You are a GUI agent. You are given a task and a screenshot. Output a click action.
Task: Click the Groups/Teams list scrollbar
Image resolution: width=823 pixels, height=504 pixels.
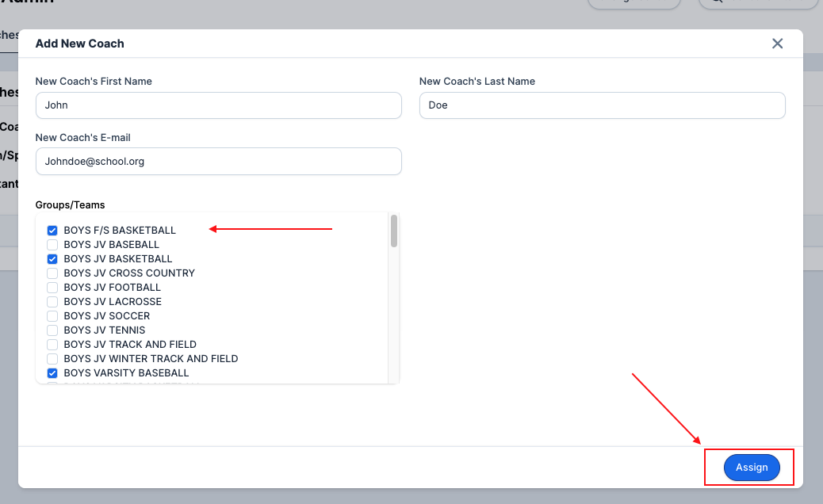(x=393, y=230)
